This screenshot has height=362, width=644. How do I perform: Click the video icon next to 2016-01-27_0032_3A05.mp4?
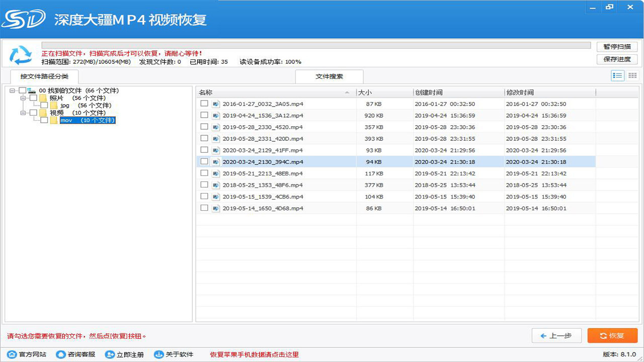click(216, 104)
